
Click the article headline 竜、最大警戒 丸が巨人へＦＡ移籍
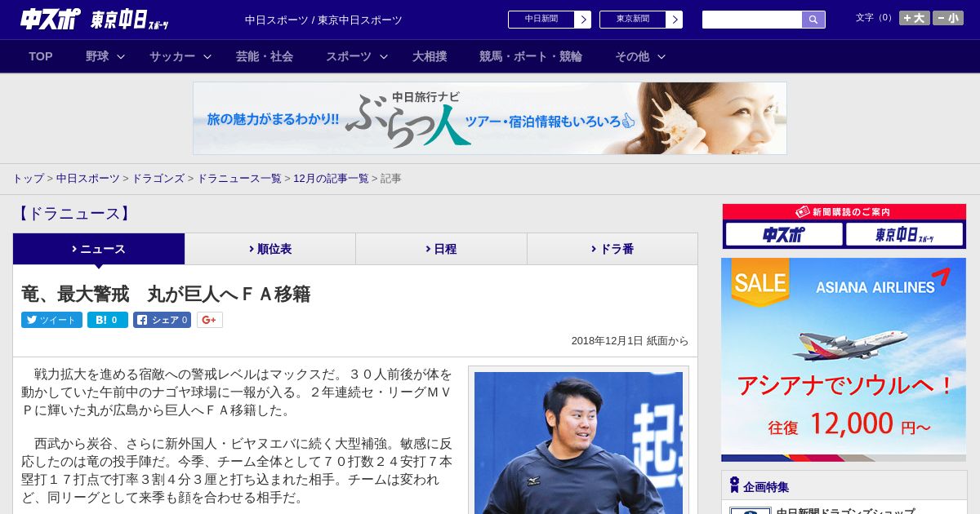[x=166, y=294]
